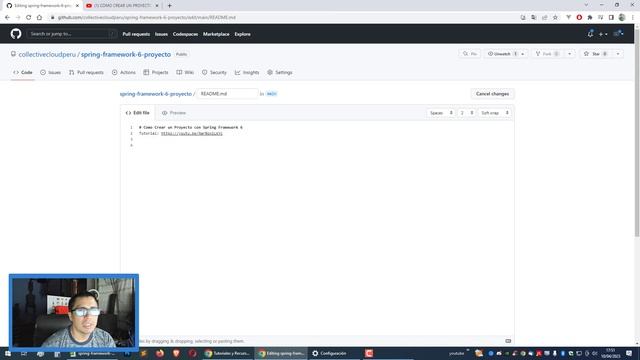The width and height of the screenshot is (640, 360).
Task: Open the collectivecloudperu owner link
Action: [47, 54]
